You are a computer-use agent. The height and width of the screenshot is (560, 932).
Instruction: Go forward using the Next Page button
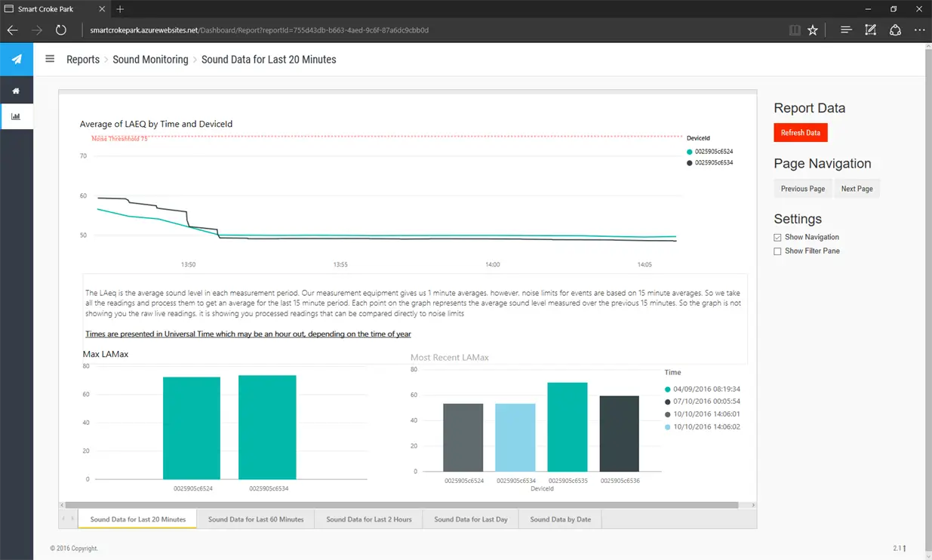coord(857,188)
